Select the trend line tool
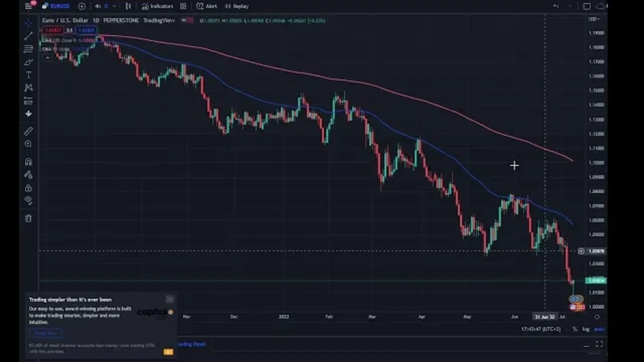This screenshot has height=362, width=644. coord(29,36)
